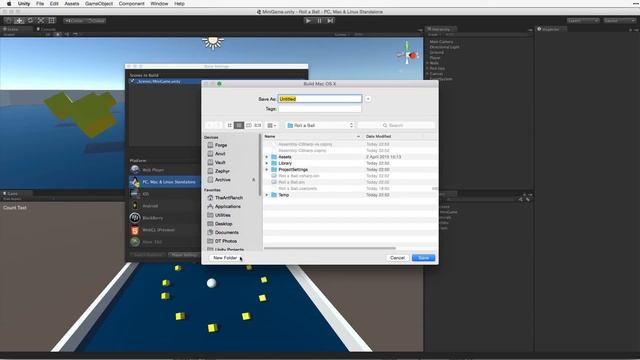Expand the save dialog options arrow
640x360 pixels.
click(x=368, y=99)
